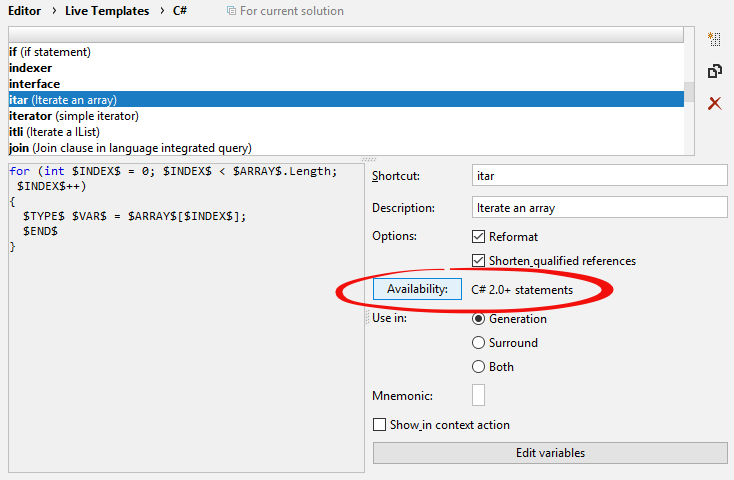This screenshot has width=734, height=480.
Task: Click the icon beside 'For current solution'
Action: pyautogui.click(x=232, y=11)
